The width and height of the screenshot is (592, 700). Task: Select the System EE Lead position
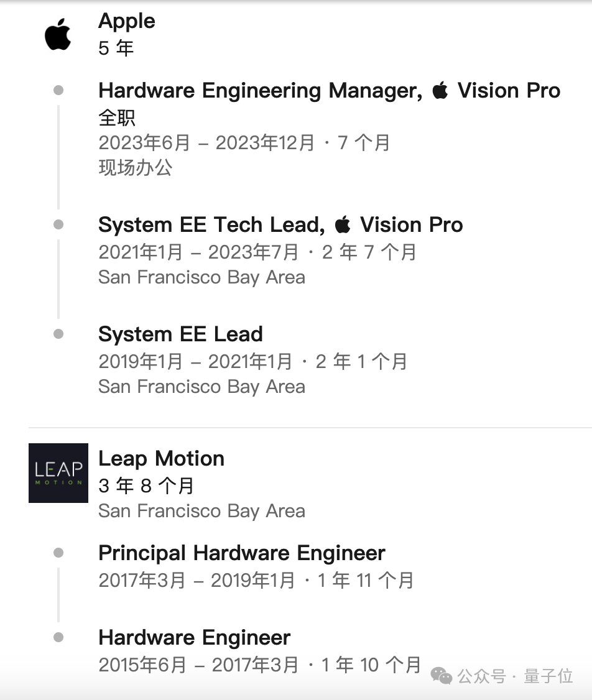click(180, 334)
